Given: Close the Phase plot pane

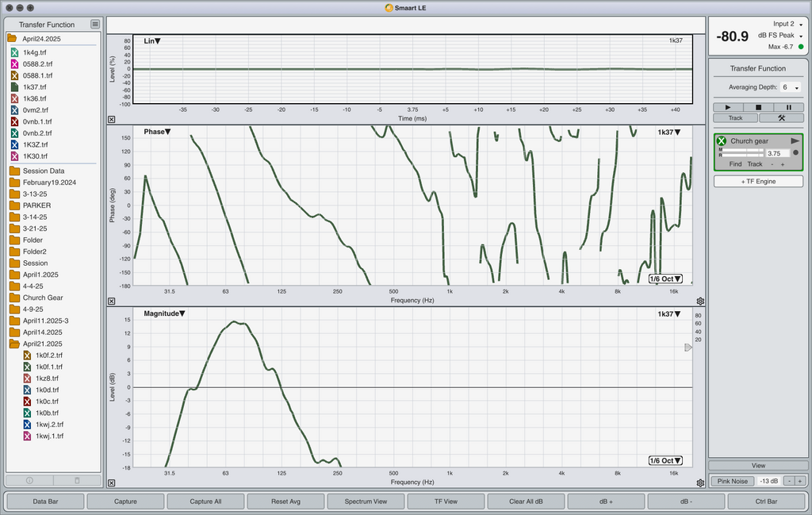Looking at the screenshot, I should click(x=111, y=301).
